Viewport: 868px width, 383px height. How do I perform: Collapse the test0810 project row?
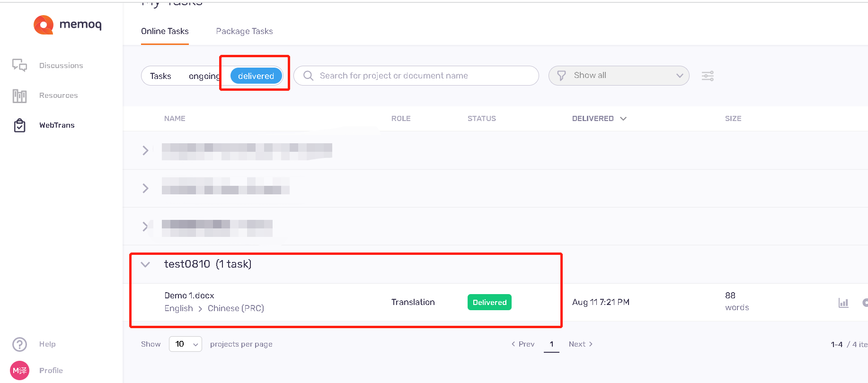point(145,264)
